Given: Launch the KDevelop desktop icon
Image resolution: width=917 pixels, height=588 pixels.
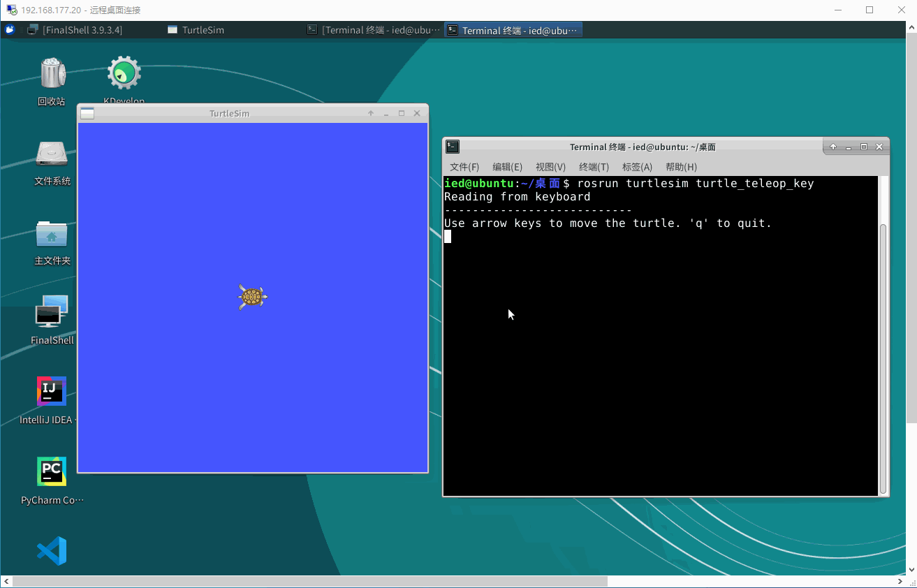Looking at the screenshot, I should 124,73.
